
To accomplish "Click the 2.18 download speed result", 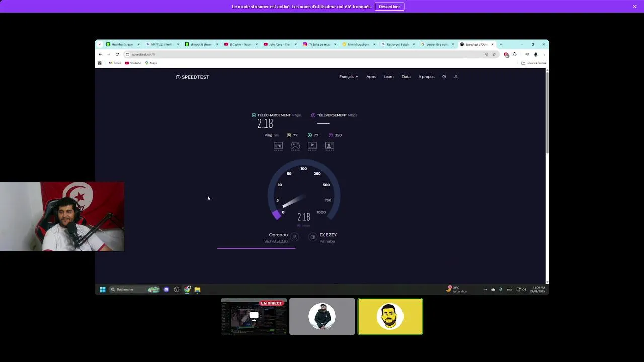I will [x=265, y=124].
